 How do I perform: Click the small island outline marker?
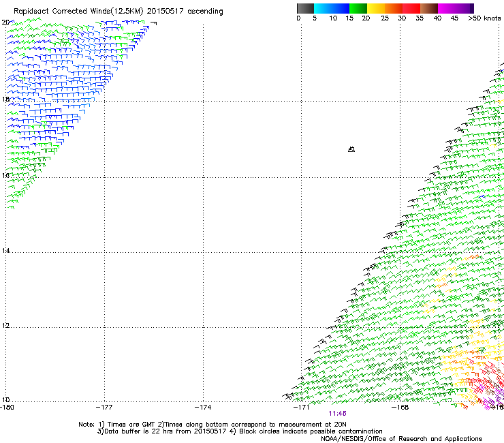coord(351,149)
